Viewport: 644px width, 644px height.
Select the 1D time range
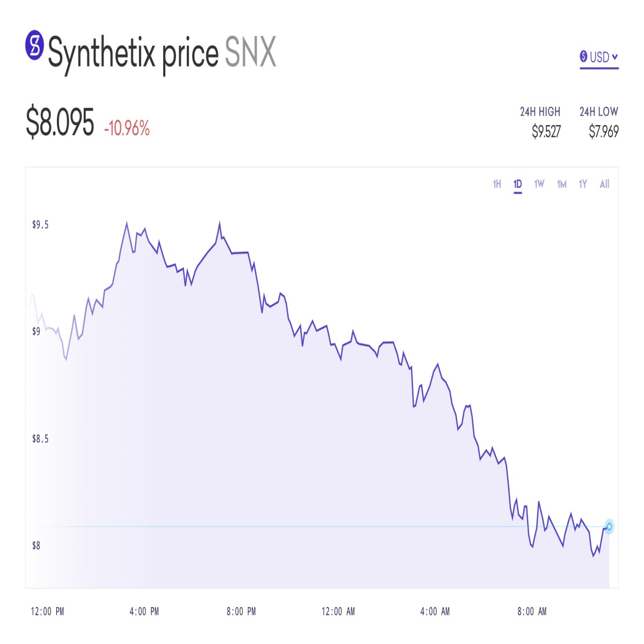517,184
